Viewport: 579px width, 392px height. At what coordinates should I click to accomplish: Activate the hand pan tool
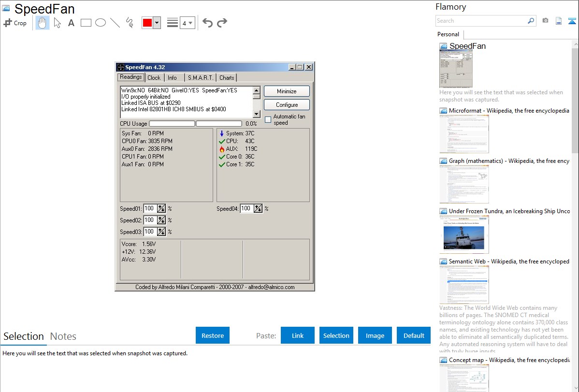(42, 23)
